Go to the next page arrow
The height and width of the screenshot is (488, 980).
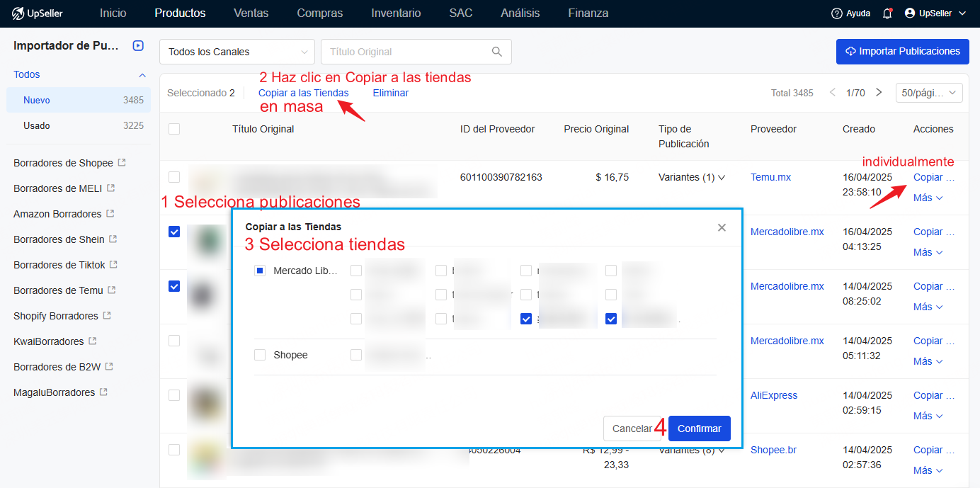click(x=879, y=93)
